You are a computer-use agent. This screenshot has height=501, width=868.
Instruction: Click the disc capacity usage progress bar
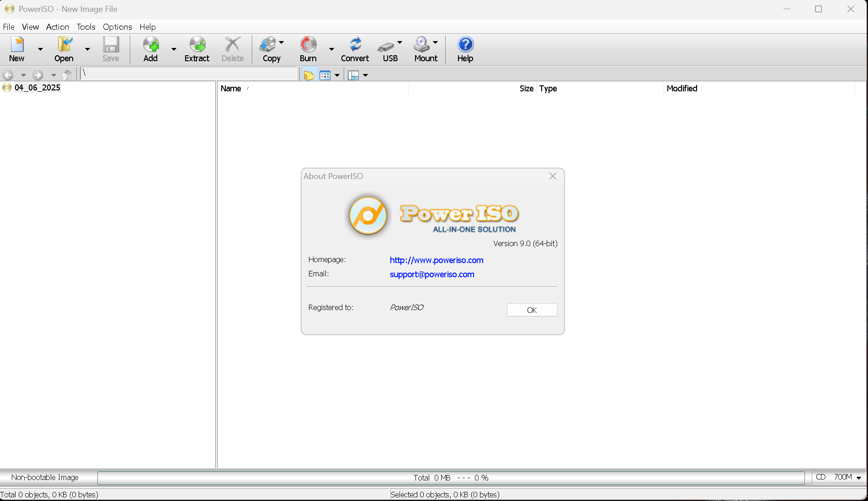[x=451, y=478]
